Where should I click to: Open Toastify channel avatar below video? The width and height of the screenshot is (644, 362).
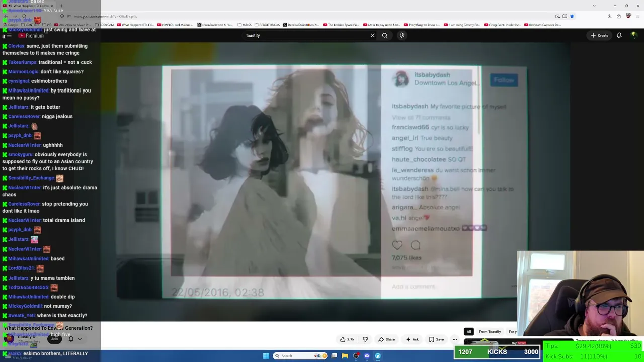[9, 339]
